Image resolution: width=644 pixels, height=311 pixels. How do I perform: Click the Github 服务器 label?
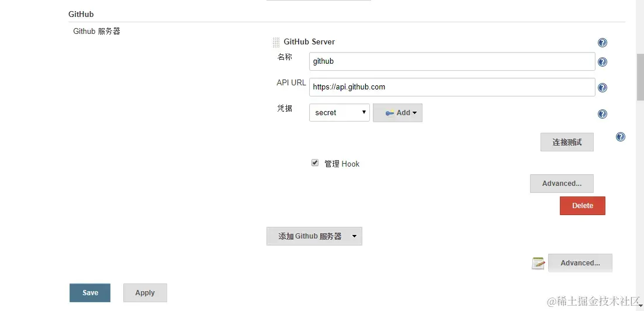click(96, 31)
